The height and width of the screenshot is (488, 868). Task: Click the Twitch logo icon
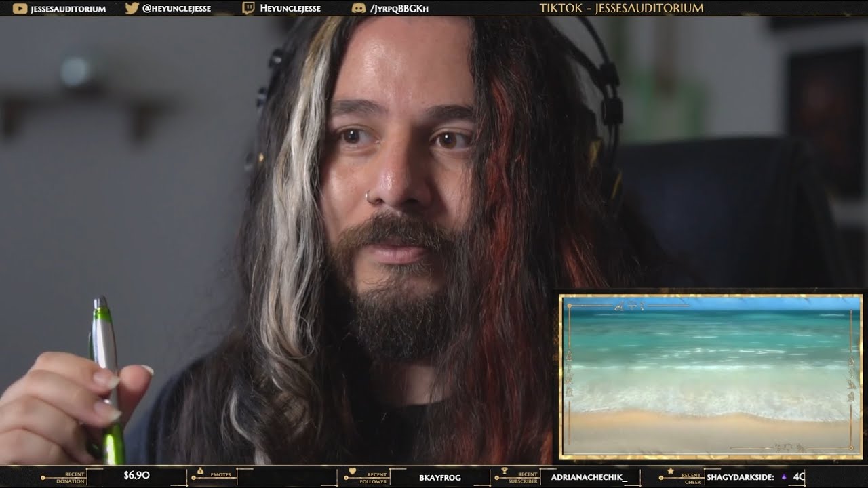click(x=249, y=8)
